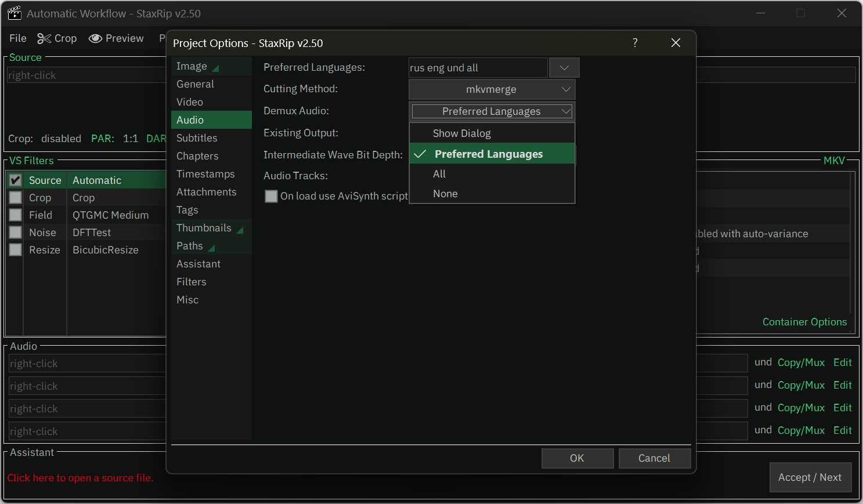Click the PAR: label in Source panel
The image size is (863, 504).
[103, 139]
